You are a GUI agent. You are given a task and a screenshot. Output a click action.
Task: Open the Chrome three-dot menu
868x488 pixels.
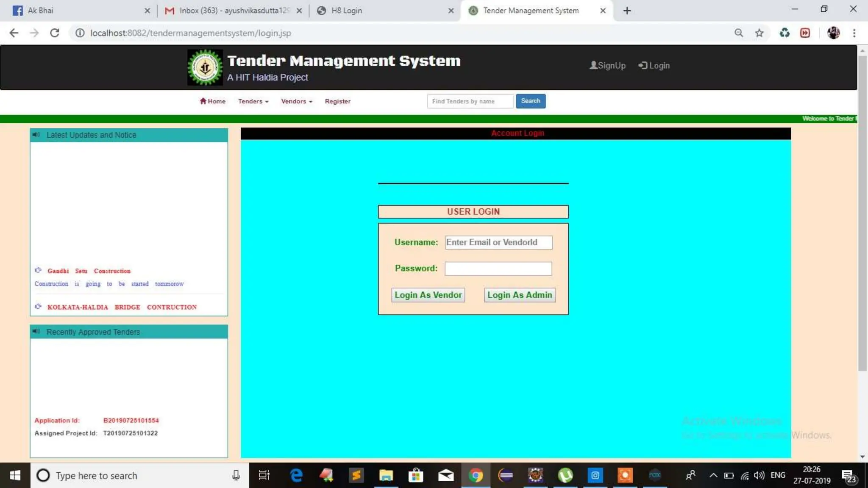(x=854, y=33)
